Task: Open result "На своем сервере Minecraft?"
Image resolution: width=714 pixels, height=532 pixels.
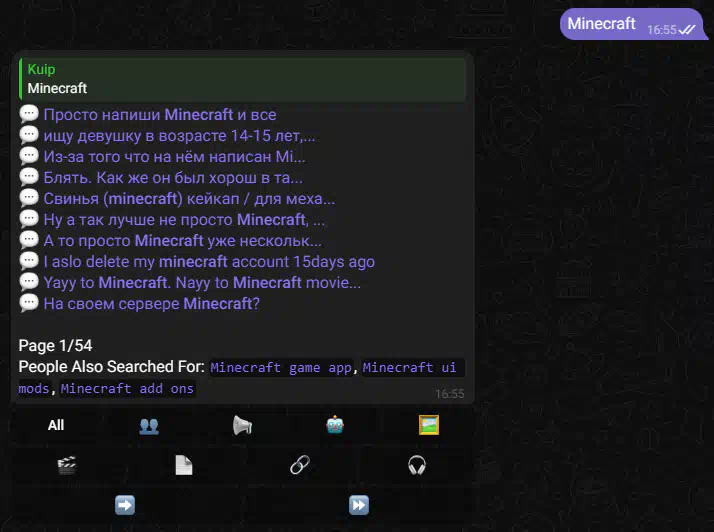Action: point(152,303)
